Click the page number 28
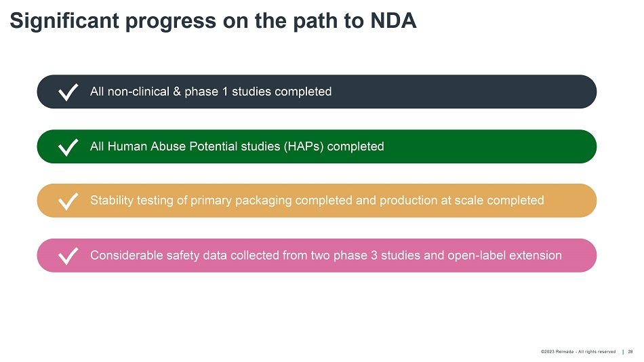Viewport: 644px width, 362px height. point(630,352)
